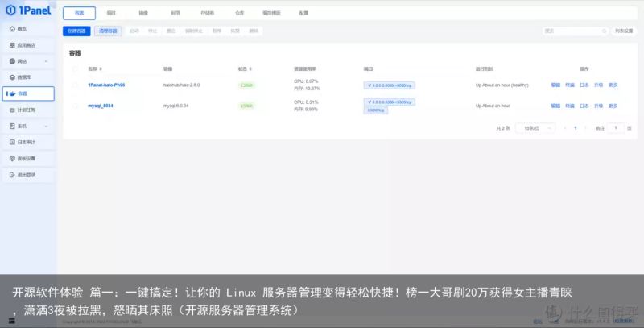Click the green status tag of 1Panel-halo

(x=246, y=85)
